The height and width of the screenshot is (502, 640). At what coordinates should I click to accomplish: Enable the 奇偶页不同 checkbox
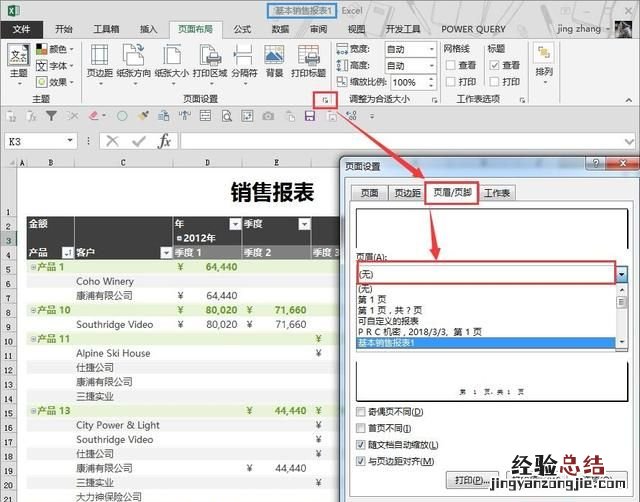point(362,412)
